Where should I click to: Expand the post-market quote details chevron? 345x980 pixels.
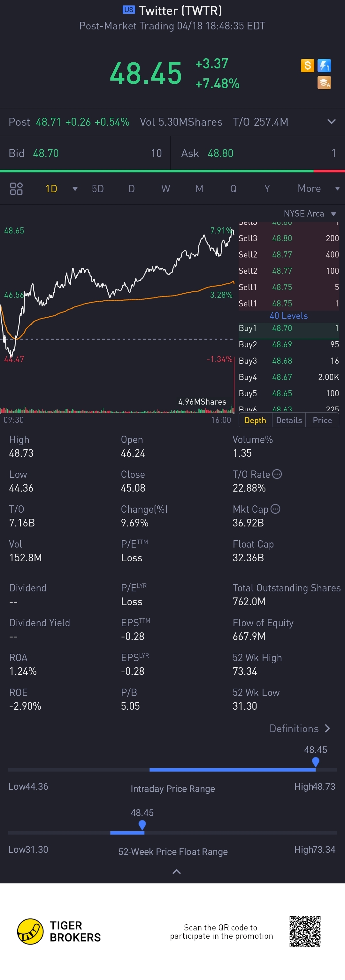coord(331,122)
